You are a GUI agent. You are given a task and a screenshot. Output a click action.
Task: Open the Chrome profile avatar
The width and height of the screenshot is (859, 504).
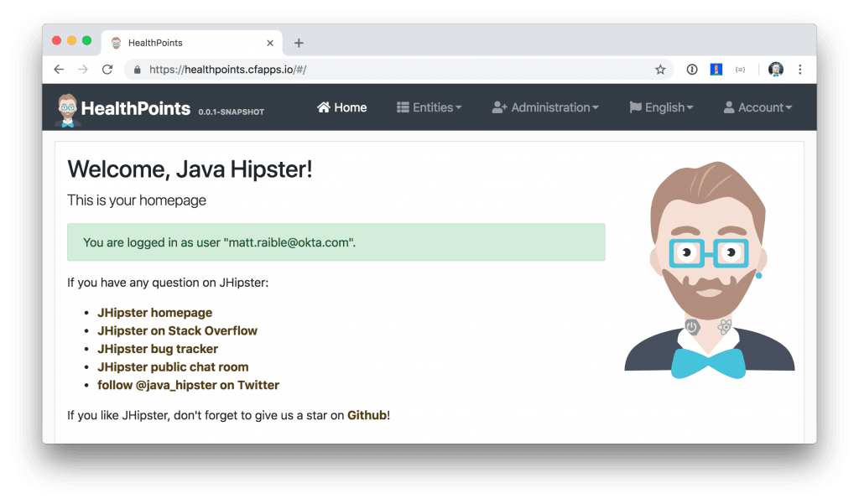pos(776,70)
